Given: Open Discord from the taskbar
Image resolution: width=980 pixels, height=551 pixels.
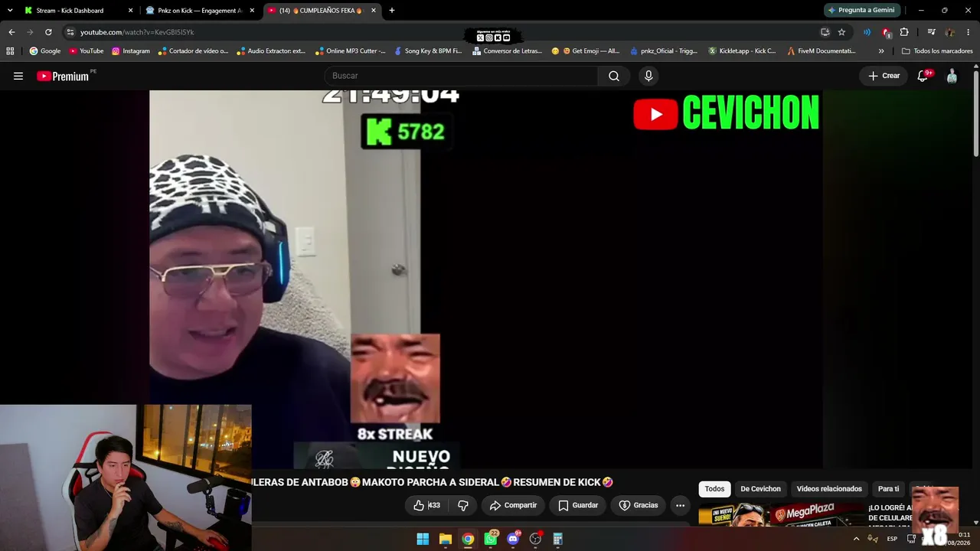Looking at the screenshot, I should point(513,539).
